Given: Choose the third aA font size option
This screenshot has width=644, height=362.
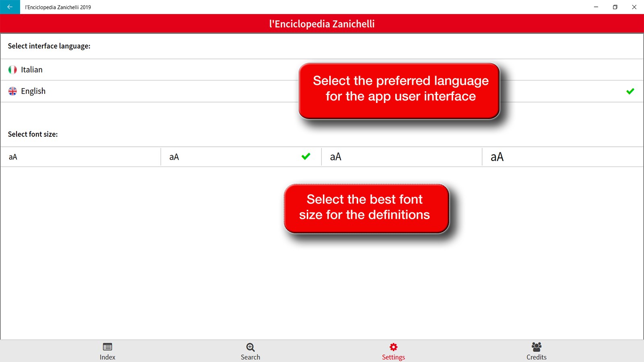Looking at the screenshot, I should click(x=402, y=157).
